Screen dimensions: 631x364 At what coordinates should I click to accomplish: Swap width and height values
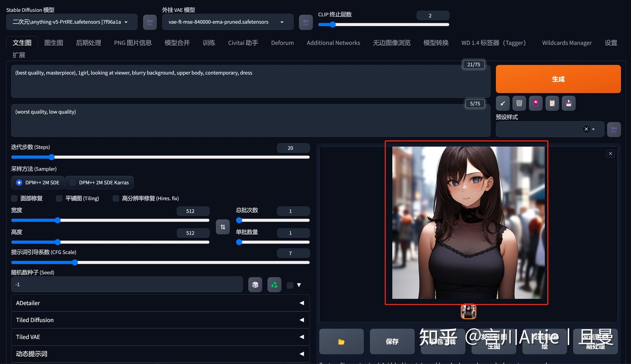223,226
